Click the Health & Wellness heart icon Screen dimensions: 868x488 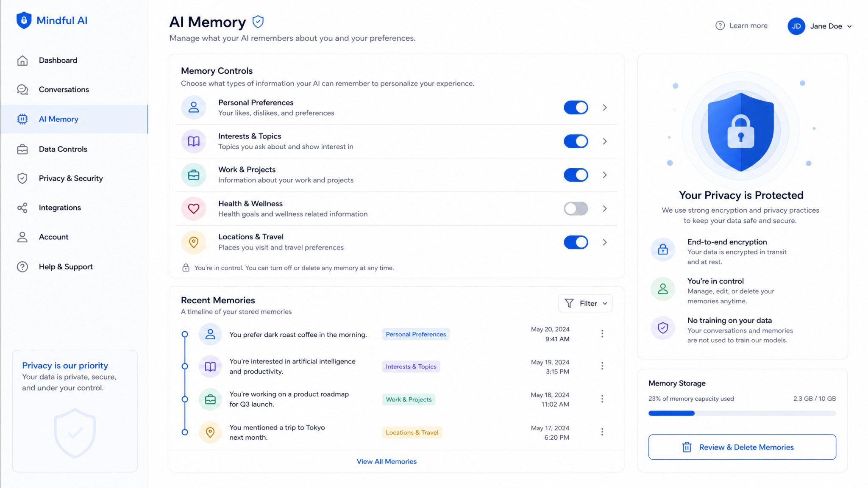[x=194, y=208]
